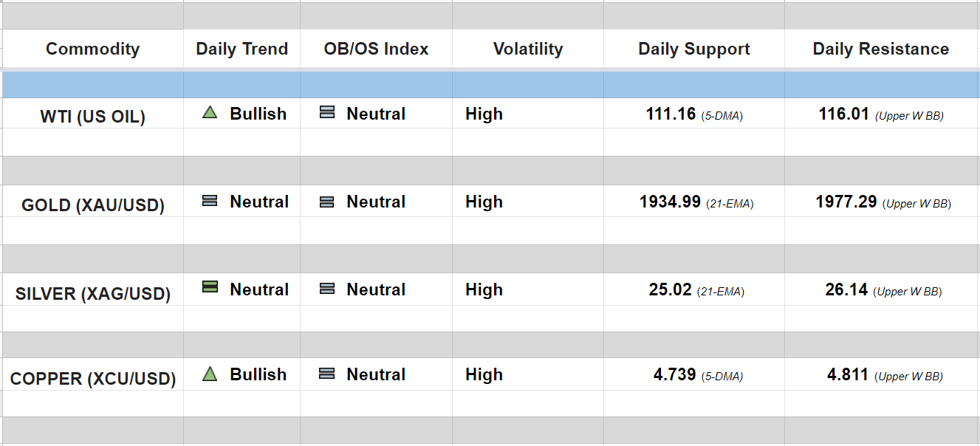Click the green bullish triangle icon for WTI
980x446 pixels.
(210, 113)
